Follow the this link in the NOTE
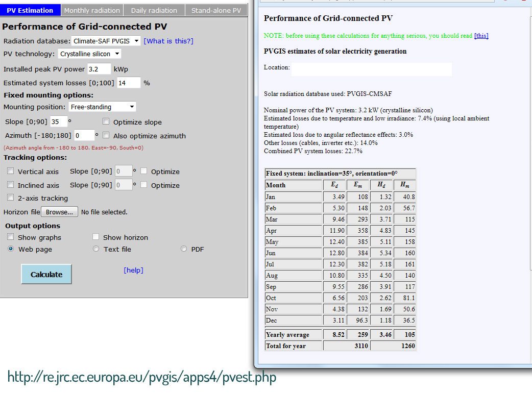This screenshot has height=393, width=532. (481, 36)
